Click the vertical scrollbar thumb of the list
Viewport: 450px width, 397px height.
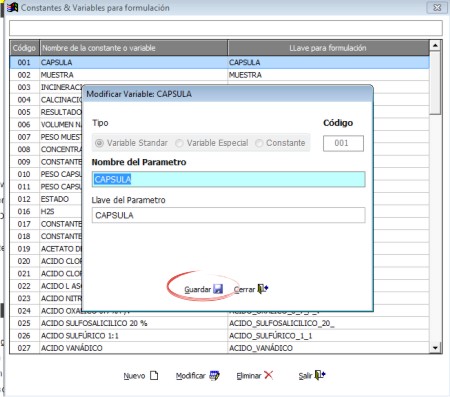(435, 82)
